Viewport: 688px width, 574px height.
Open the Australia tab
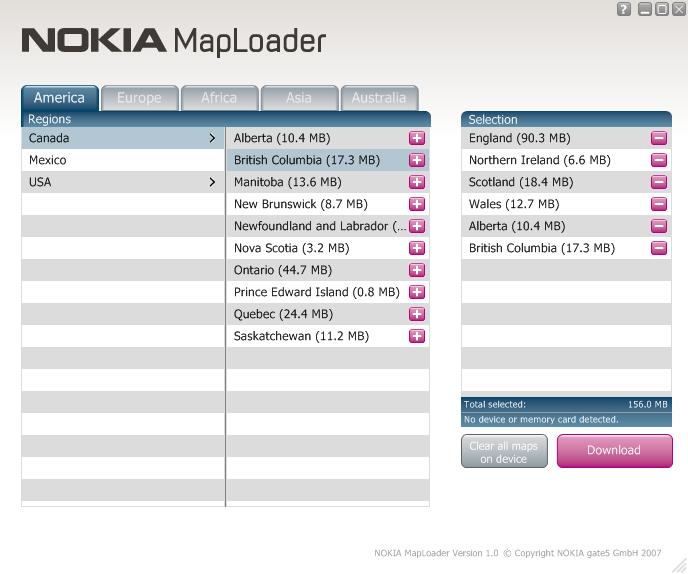[379, 98]
